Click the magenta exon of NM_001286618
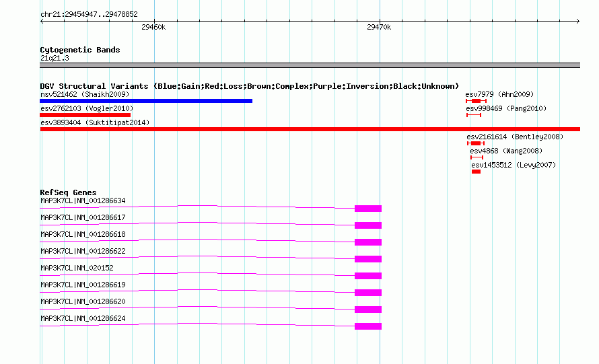 click(368, 242)
